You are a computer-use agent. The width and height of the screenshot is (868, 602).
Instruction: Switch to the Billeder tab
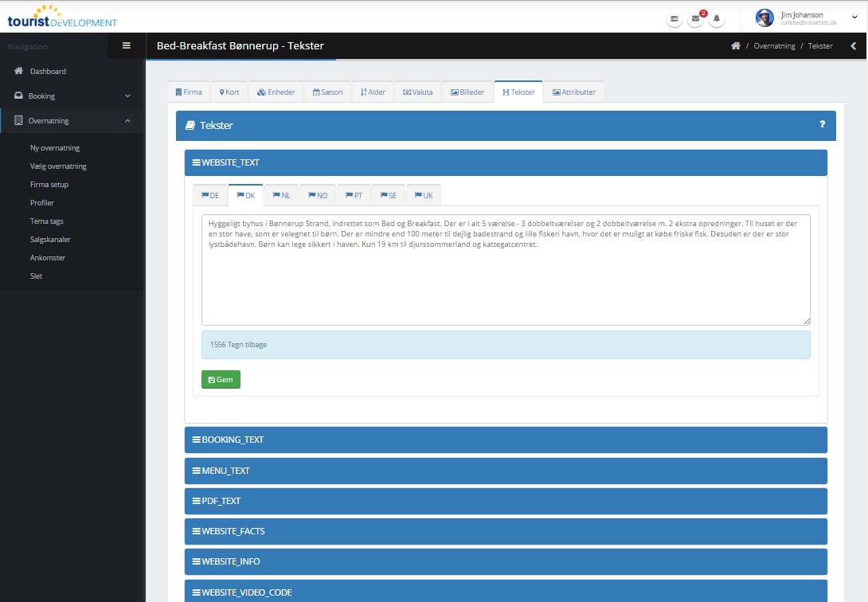(x=467, y=92)
